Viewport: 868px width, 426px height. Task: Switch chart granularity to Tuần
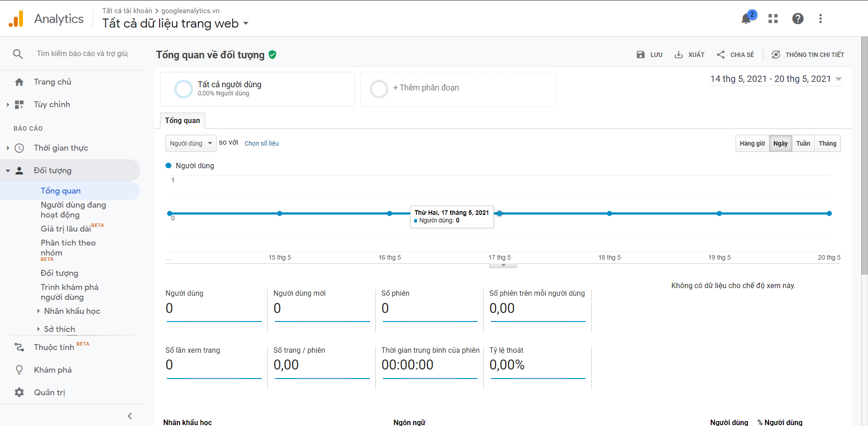pyautogui.click(x=803, y=143)
